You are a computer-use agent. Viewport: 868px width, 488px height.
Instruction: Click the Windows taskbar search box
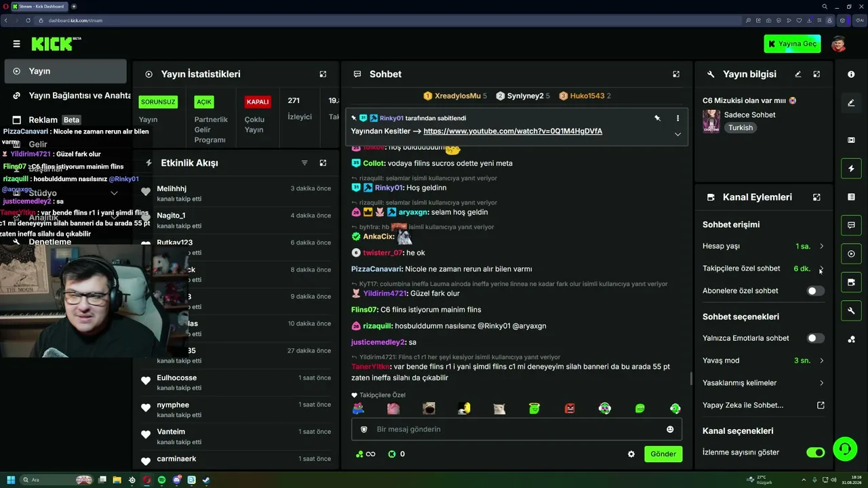(57, 480)
